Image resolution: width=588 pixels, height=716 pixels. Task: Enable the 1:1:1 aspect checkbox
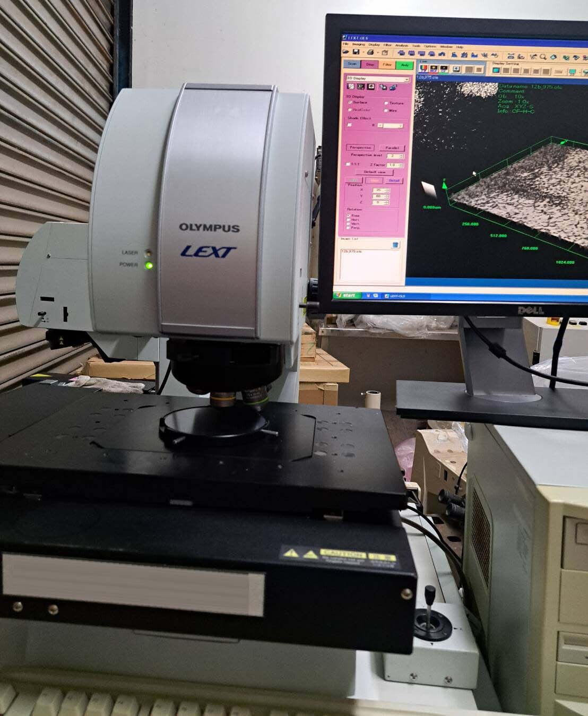(348, 164)
